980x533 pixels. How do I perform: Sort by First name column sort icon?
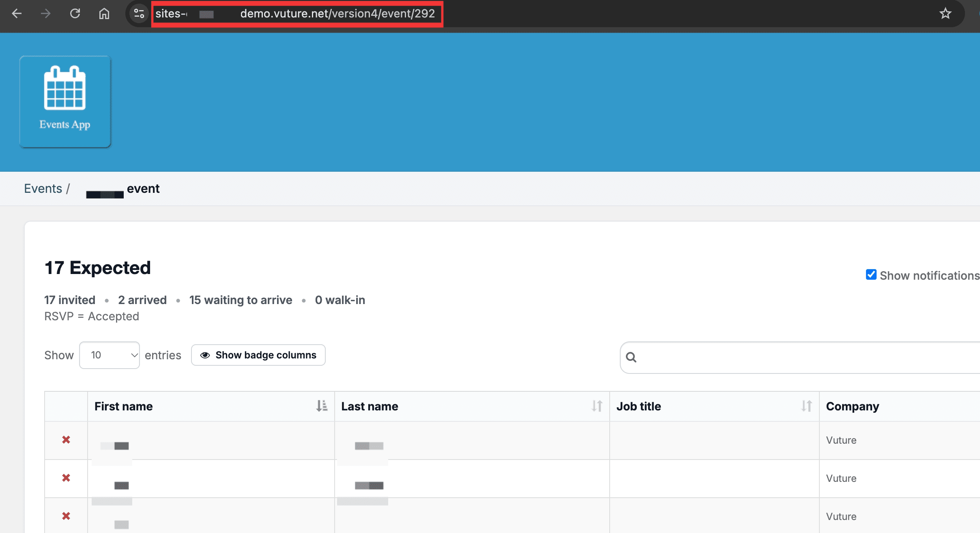(322, 406)
